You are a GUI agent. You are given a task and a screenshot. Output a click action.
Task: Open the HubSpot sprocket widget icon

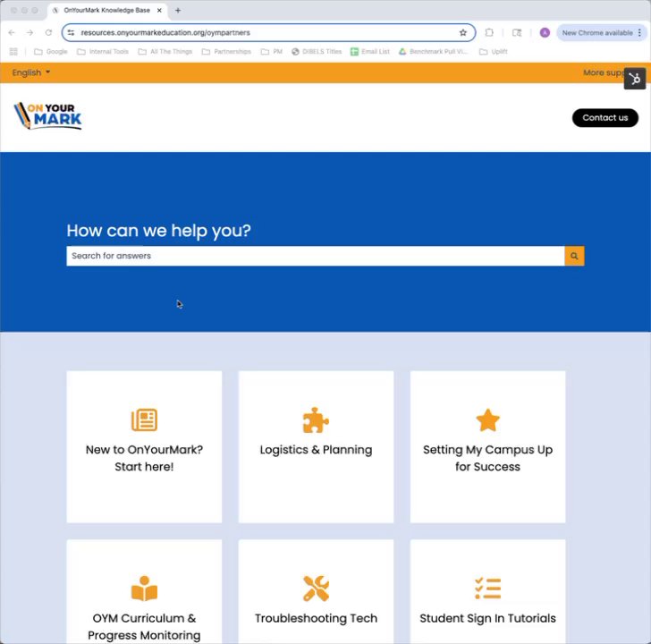pyautogui.click(x=634, y=79)
